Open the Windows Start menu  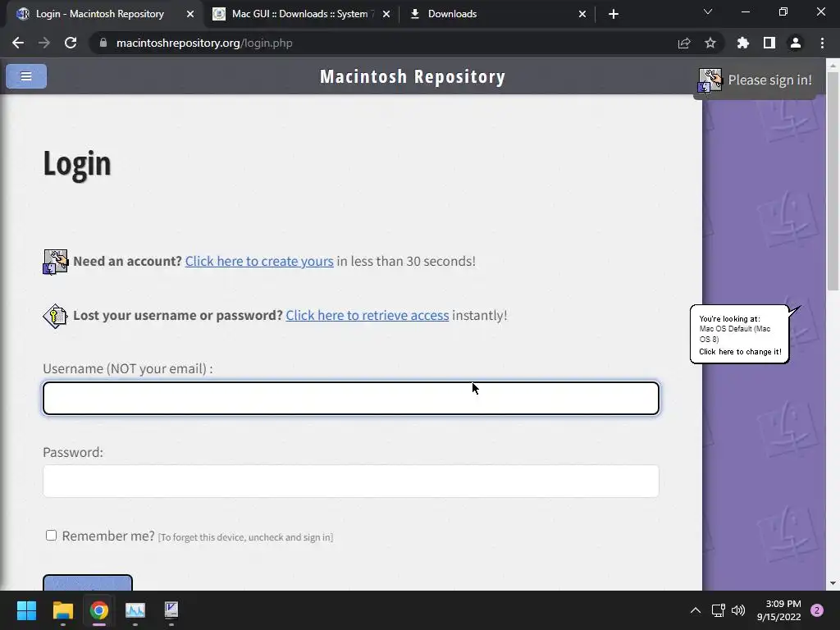[26, 610]
